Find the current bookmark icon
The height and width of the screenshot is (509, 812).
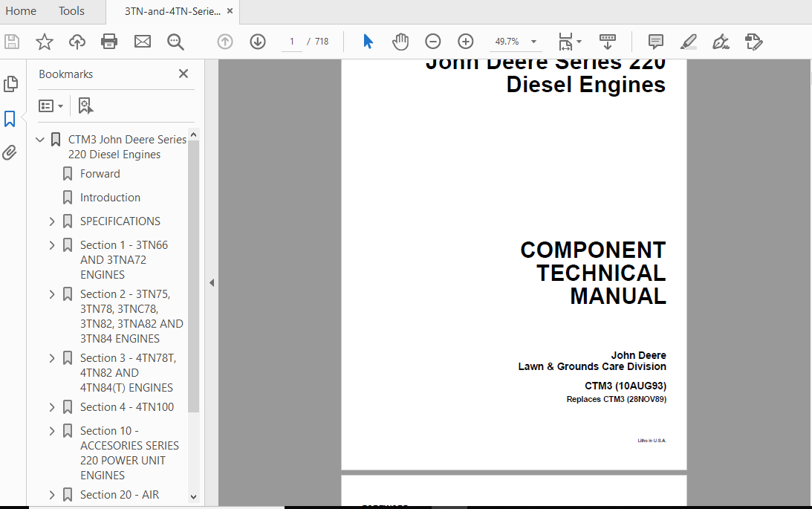pyautogui.click(x=85, y=106)
